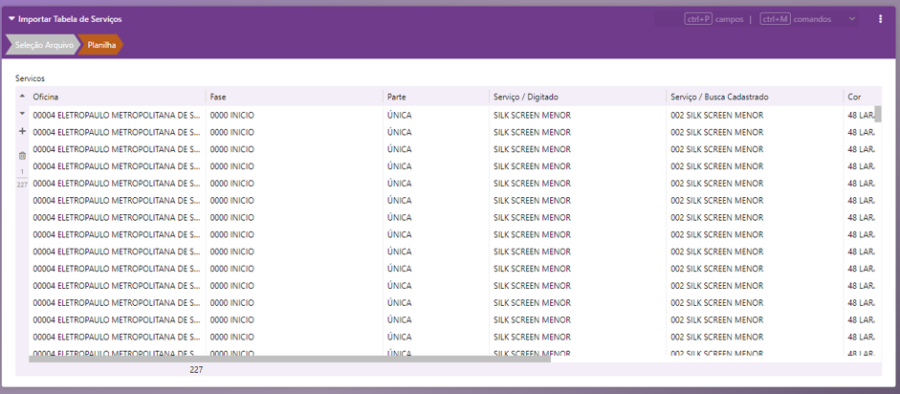Click the horizontal scrollbar thumb
Screen dimensions: 900x394
pyautogui.click(x=290, y=359)
